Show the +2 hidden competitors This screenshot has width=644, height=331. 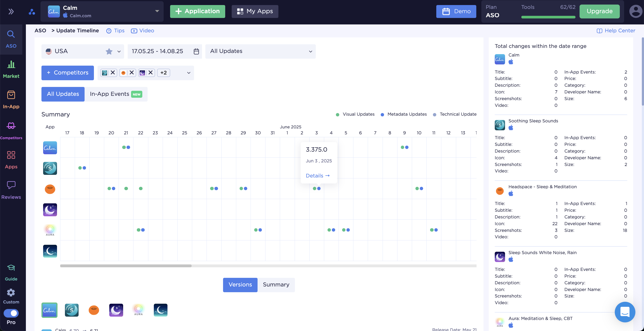point(163,73)
